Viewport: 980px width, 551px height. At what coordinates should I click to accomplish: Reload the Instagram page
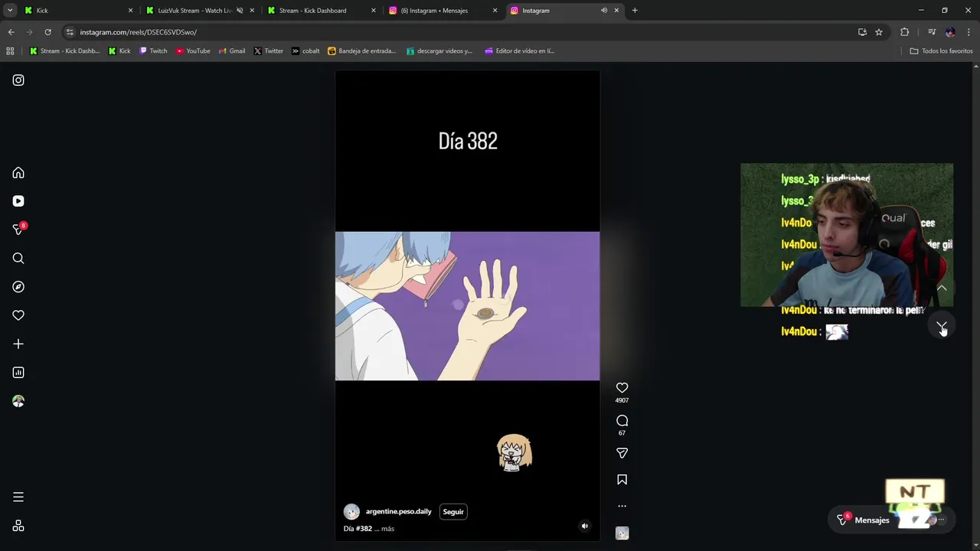pyautogui.click(x=47, y=32)
